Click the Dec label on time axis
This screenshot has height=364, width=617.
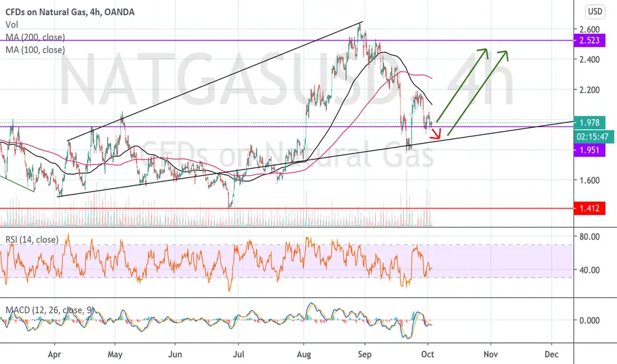pyautogui.click(x=551, y=354)
